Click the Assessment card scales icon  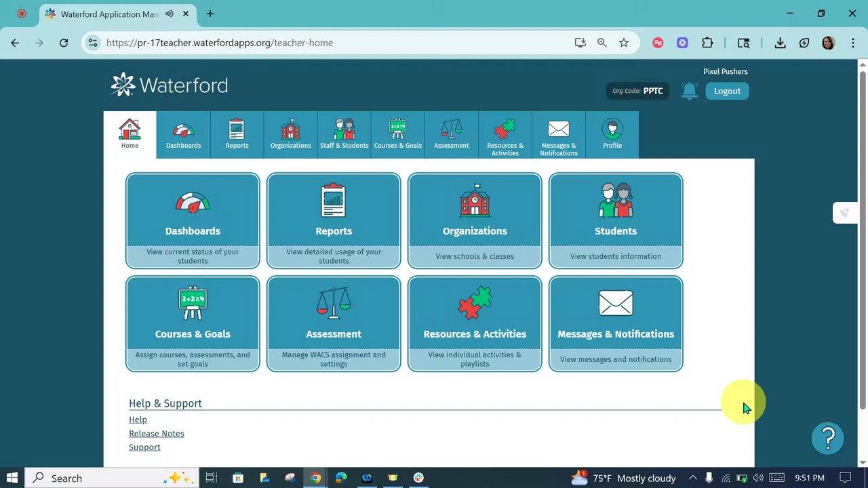click(334, 303)
